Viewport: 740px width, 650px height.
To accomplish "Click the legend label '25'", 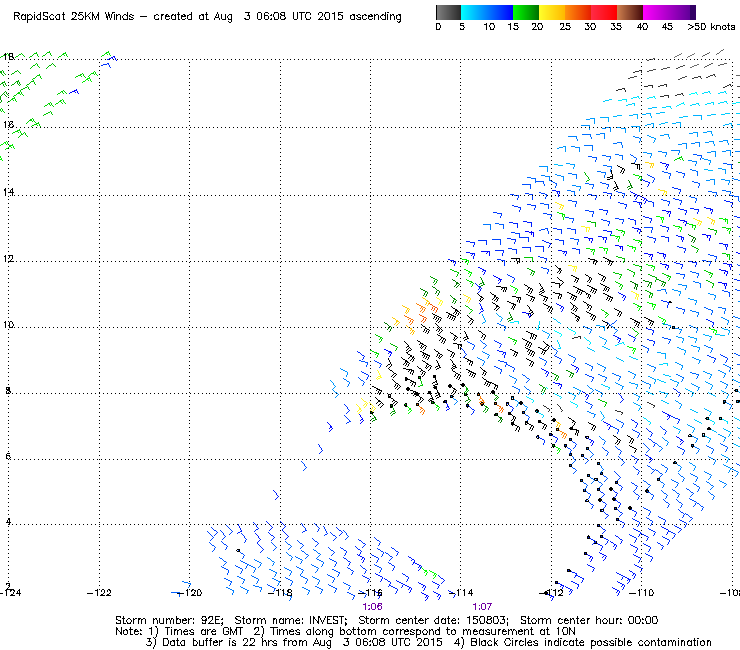I will (x=565, y=27).
